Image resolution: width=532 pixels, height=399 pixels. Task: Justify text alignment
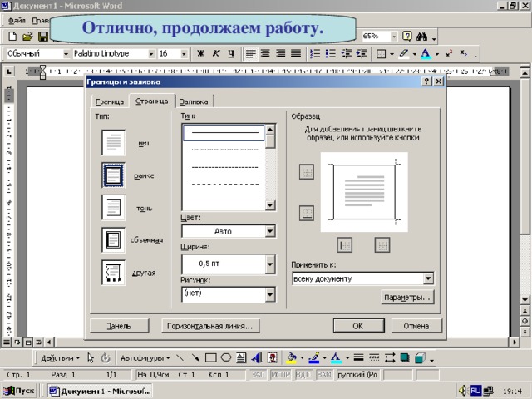coord(296,53)
